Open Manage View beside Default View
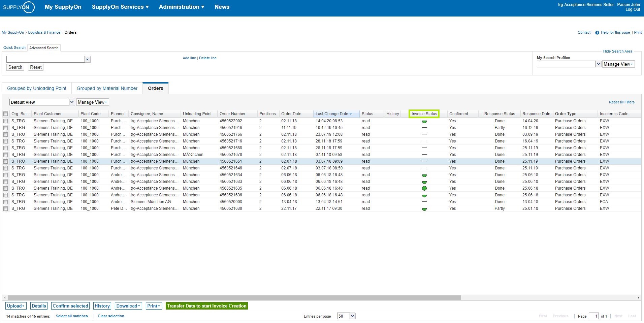Viewport: 644px width, 323px height. 93,102
